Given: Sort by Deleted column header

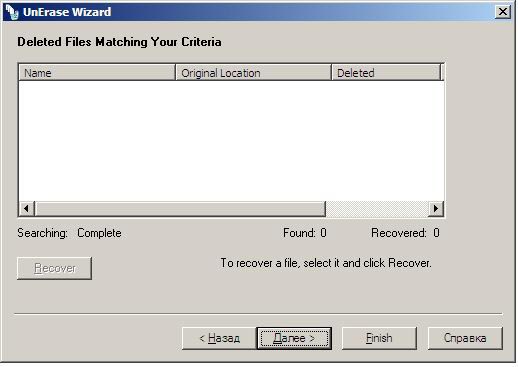Looking at the screenshot, I should [386, 73].
